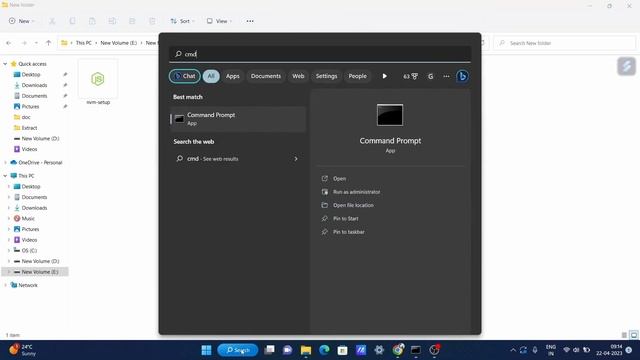This screenshot has width=640, height=360.
Task: Select the All filter tab
Action: (x=211, y=76)
